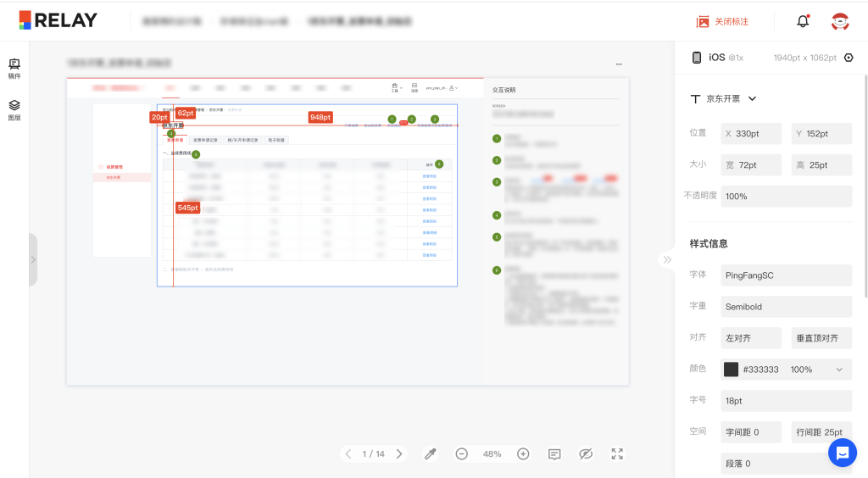868x478 pixels.
Task: Open the 图层 layers panel
Action: pyautogui.click(x=14, y=110)
